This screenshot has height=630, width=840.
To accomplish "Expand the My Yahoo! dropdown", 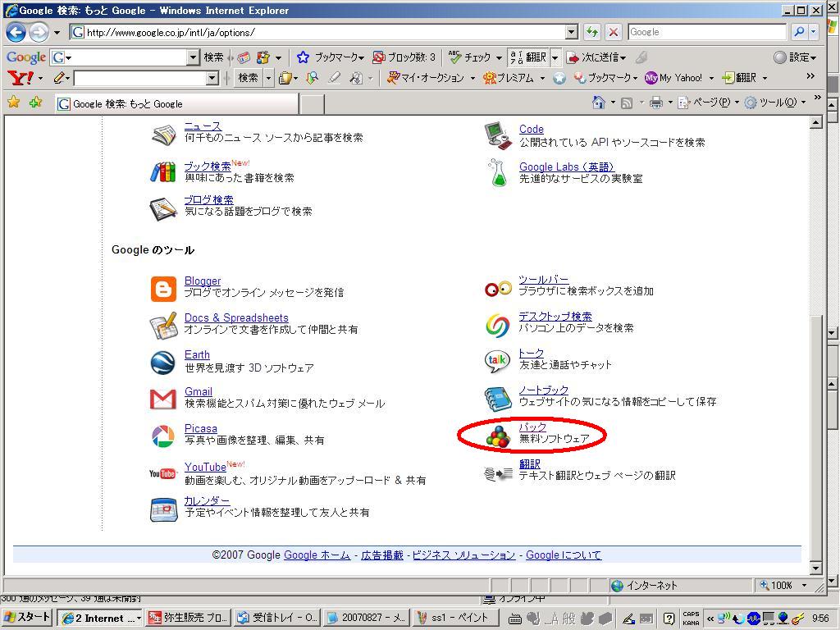I will [711, 78].
